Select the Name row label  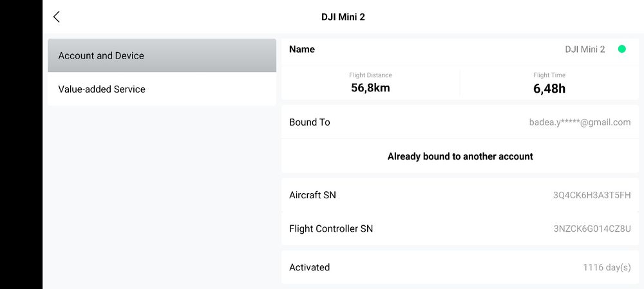(x=302, y=50)
